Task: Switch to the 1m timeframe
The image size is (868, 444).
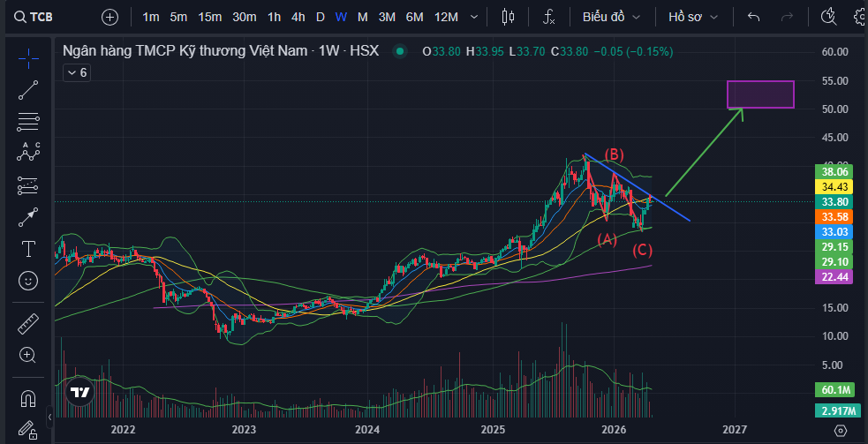Action: click(151, 17)
